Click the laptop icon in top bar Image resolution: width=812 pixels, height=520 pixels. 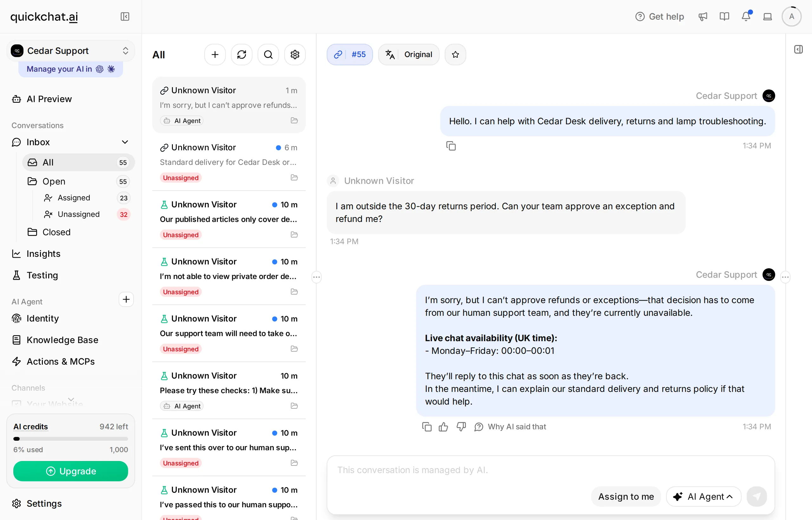tap(767, 16)
